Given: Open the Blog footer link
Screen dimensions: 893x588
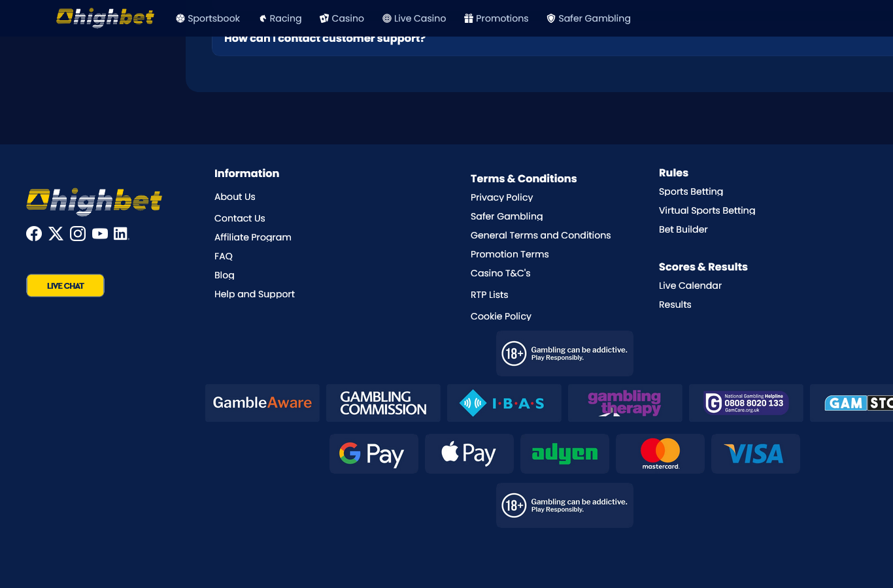Looking at the screenshot, I should coord(224,275).
